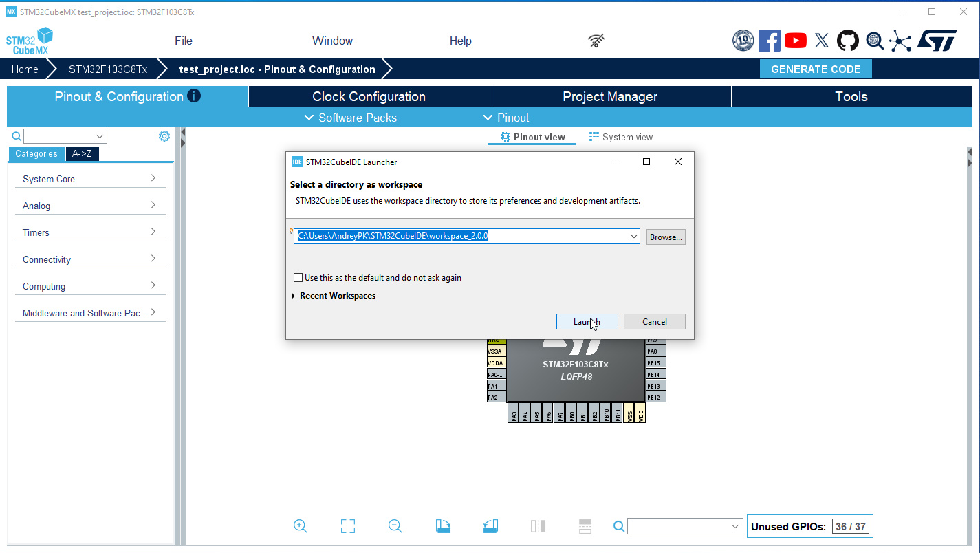The height and width of the screenshot is (553, 980).
Task: Open the File menu
Action: [184, 41]
